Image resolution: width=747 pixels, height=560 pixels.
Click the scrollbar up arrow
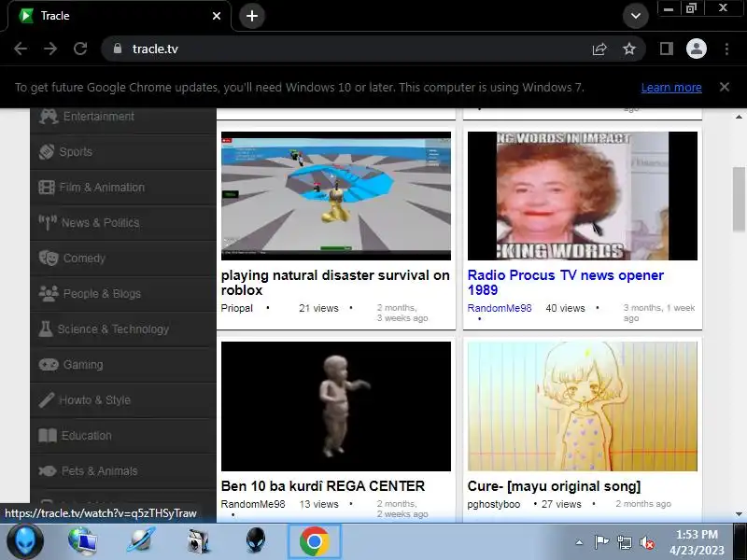[x=739, y=117]
